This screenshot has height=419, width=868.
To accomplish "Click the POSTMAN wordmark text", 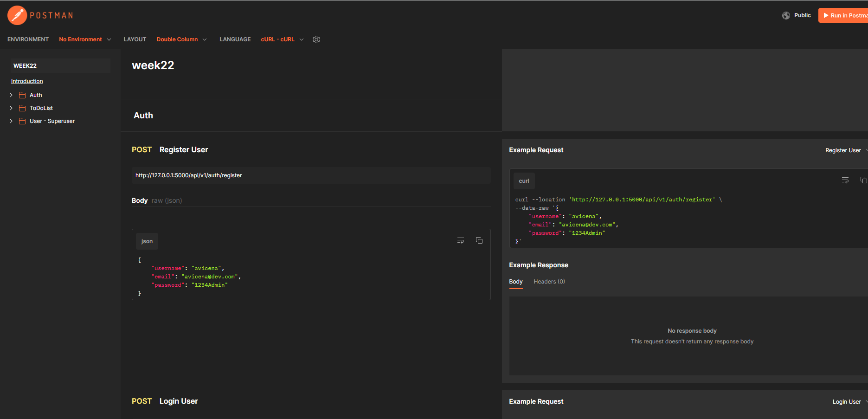I will click(51, 15).
